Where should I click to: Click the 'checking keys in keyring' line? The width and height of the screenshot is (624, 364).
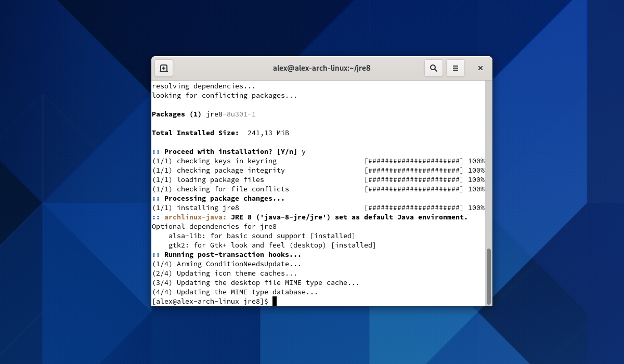(x=318, y=161)
